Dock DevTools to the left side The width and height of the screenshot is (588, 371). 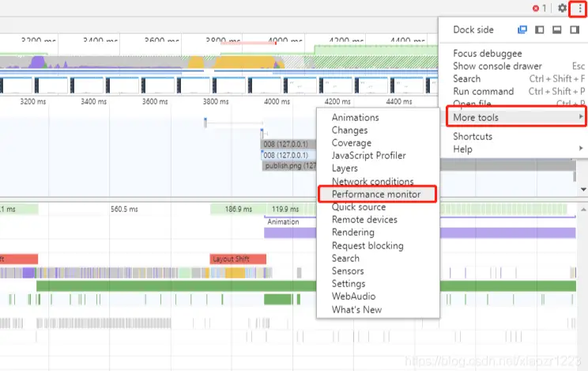tap(539, 30)
